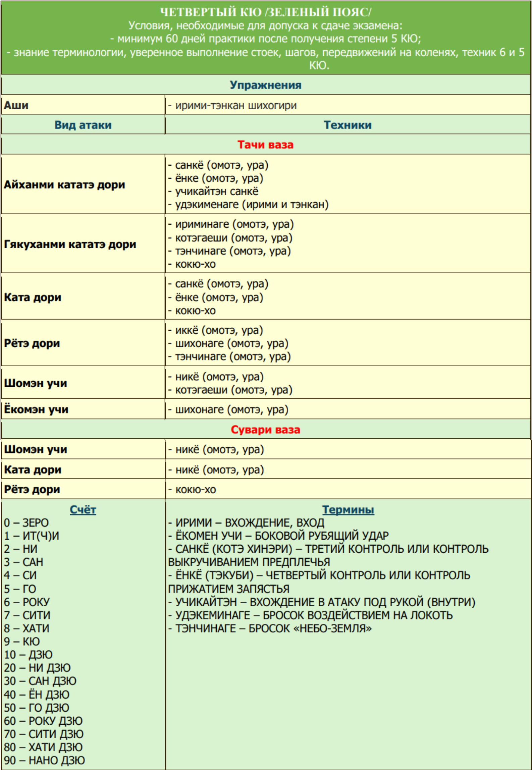The width and height of the screenshot is (532, 770).
Task: Click the Айханми кататэ дори cell
Action: [64, 184]
